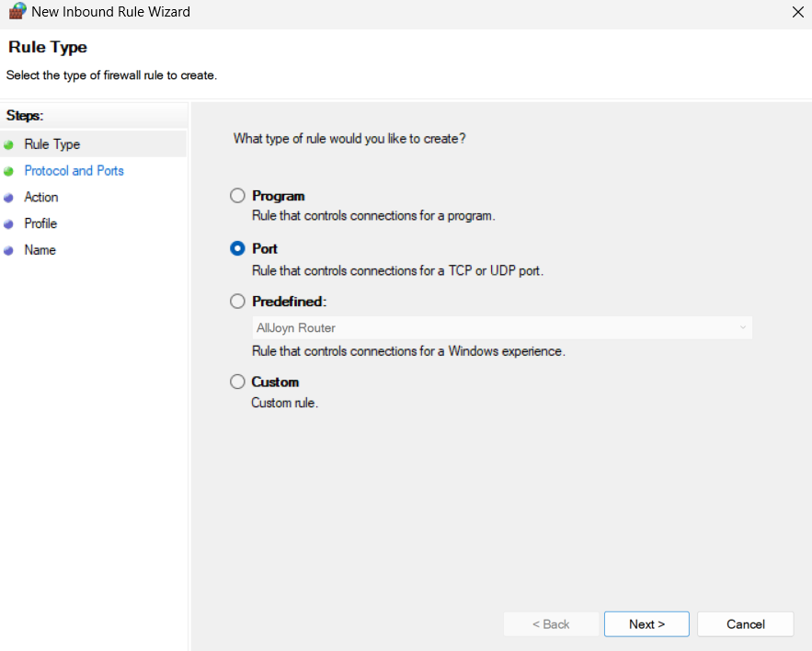
Task: Select the Action step in the sidebar
Action: (x=42, y=197)
